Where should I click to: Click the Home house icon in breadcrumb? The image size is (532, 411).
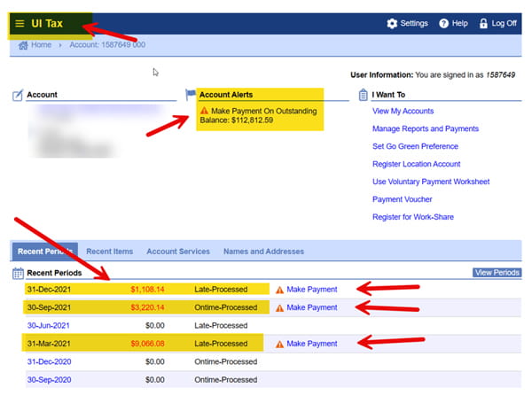pos(23,45)
